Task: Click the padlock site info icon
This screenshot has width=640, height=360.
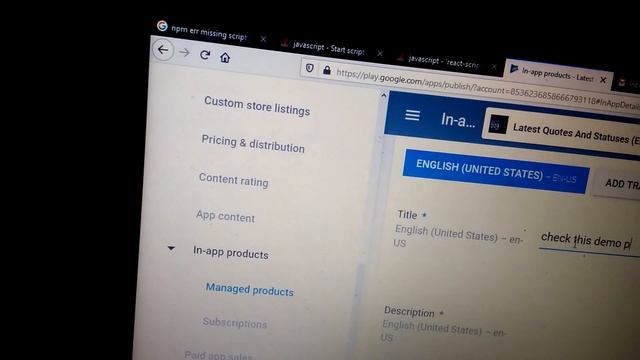Action: (x=327, y=70)
